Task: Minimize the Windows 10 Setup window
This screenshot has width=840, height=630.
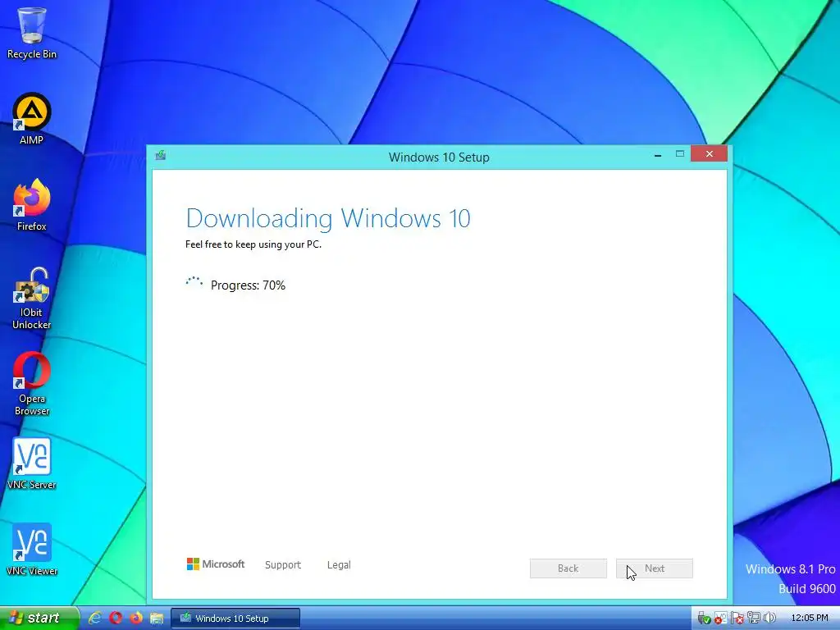Action: [658, 154]
